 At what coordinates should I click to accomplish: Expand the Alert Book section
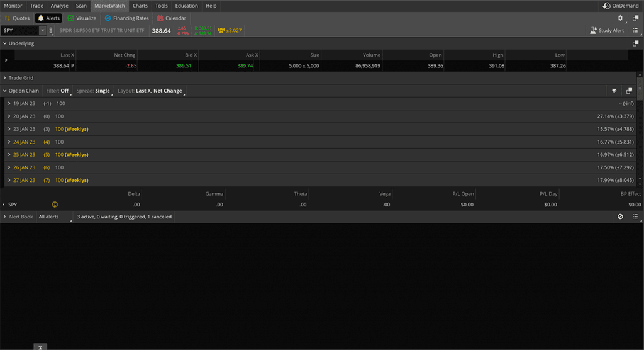coord(5,217)
